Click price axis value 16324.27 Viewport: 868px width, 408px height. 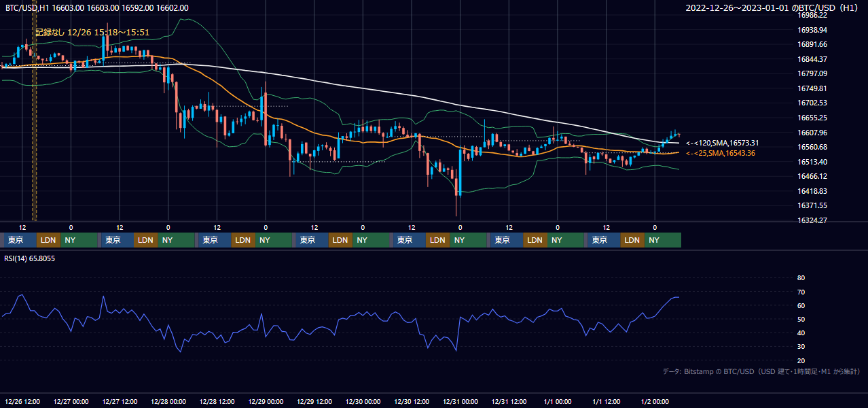812,220
